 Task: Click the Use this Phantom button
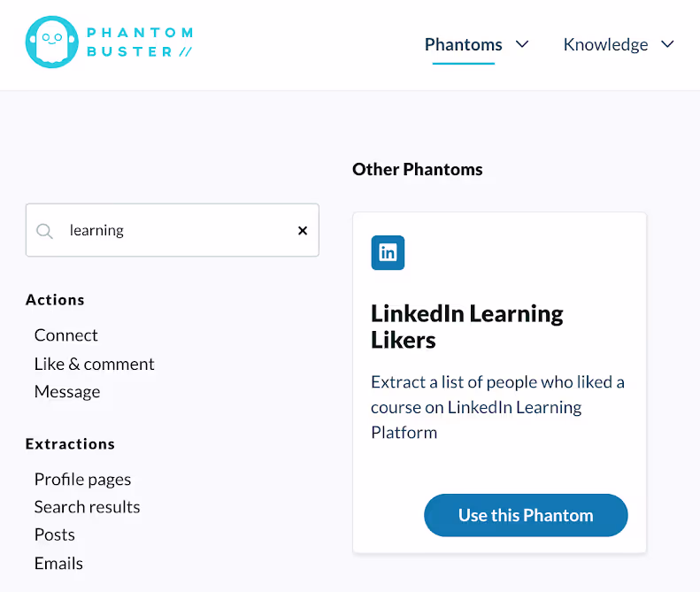(526, 515)
